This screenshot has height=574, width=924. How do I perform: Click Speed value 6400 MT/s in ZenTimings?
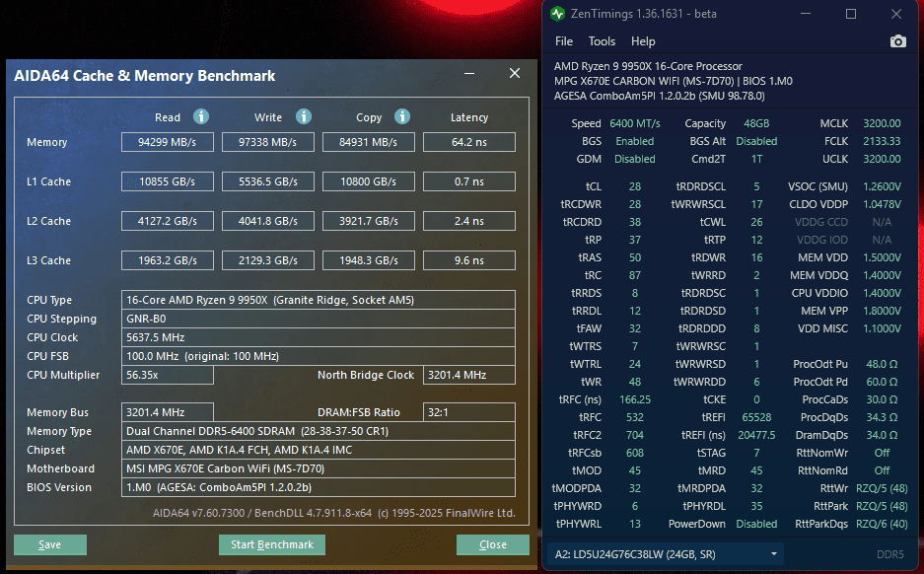click(635, 123)
